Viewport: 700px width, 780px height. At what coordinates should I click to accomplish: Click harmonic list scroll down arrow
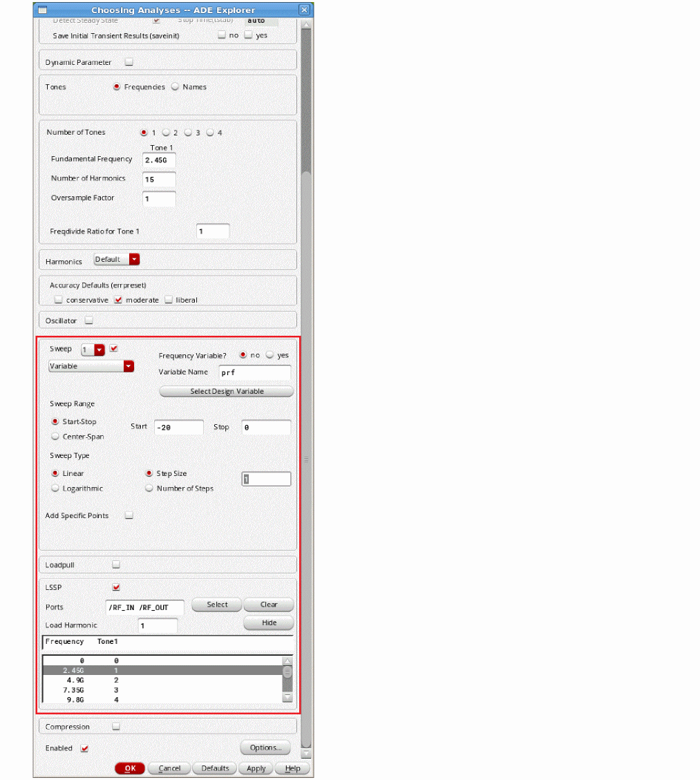[x=287, y=697]
